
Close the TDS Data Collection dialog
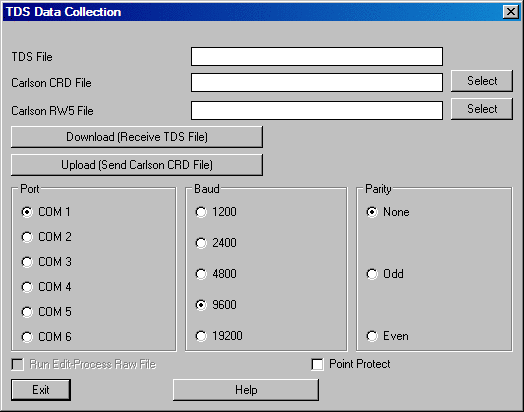click(511, 12)
